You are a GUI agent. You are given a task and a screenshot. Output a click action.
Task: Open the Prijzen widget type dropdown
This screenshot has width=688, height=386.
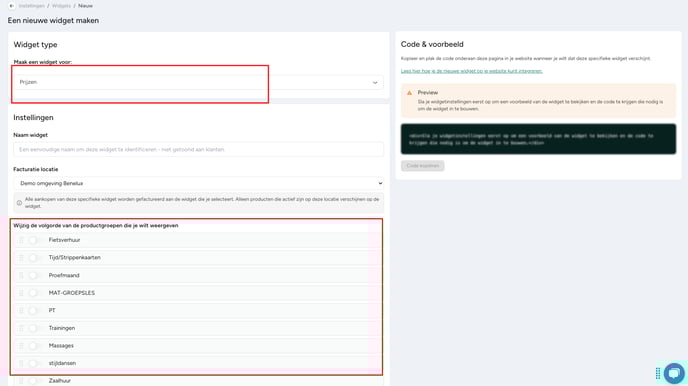(x=198, y=82)
